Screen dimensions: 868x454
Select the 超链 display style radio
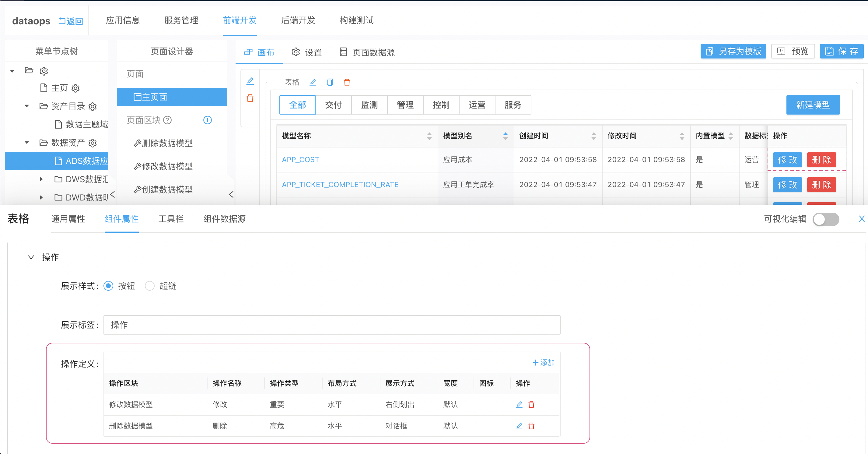click(x=150, y=286)
